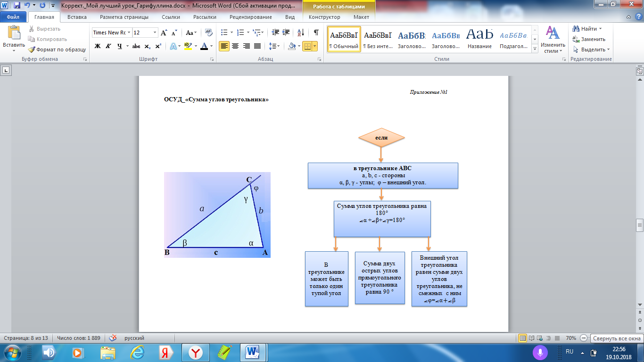Toggle strikethrough (abc) formatting

pos(136,46)
